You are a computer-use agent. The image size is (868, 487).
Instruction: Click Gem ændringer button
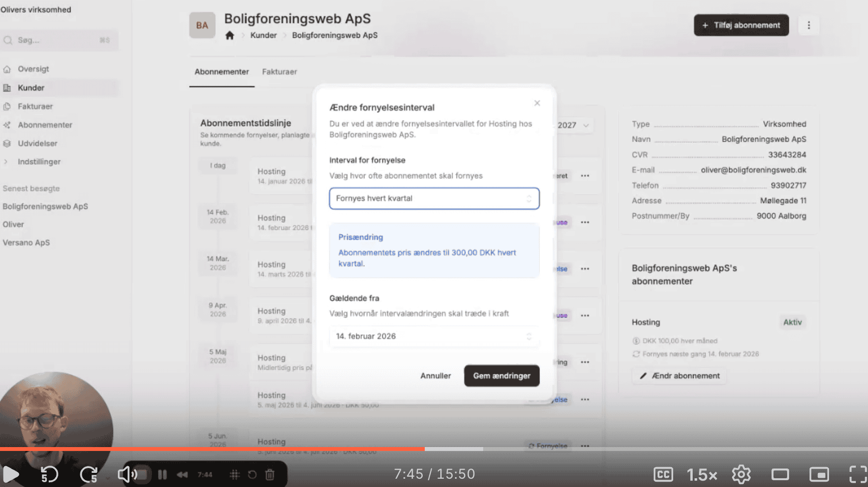pyautogui.click(x=501, y=376)
